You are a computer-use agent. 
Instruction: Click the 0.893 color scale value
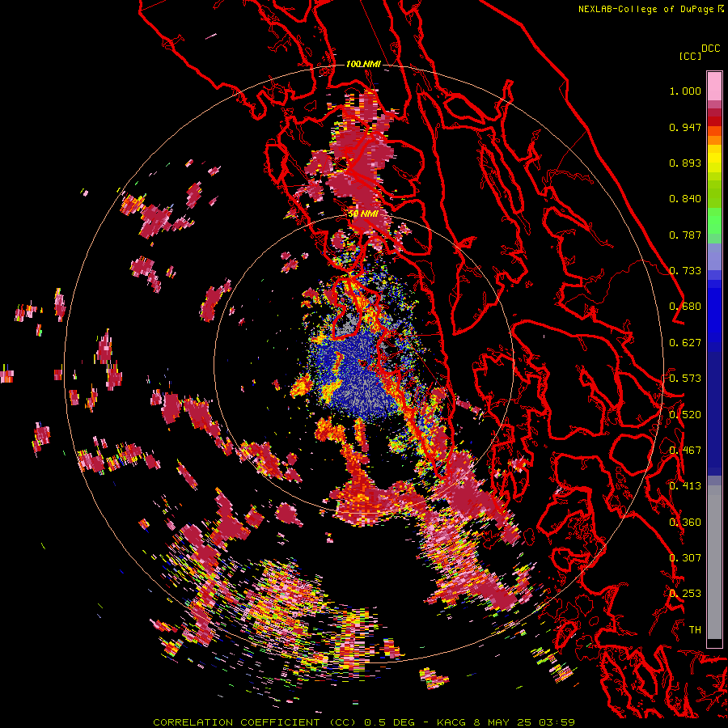(685, 163)
